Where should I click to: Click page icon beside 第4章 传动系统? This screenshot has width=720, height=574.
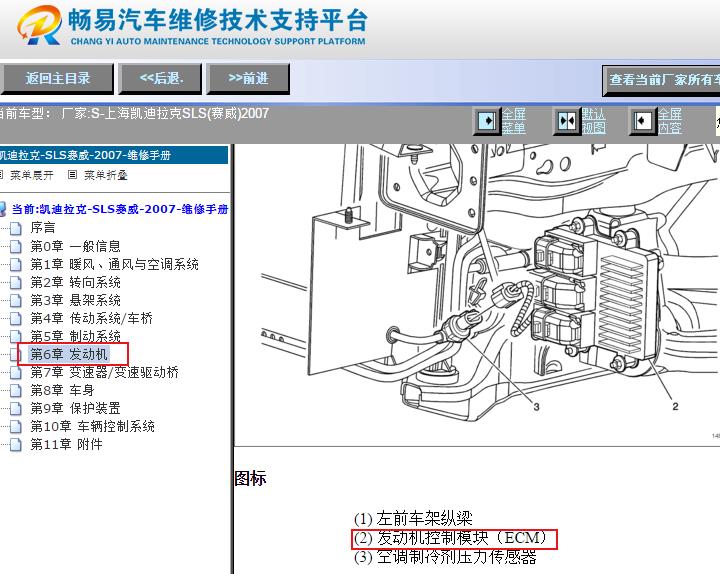point(16,319)
